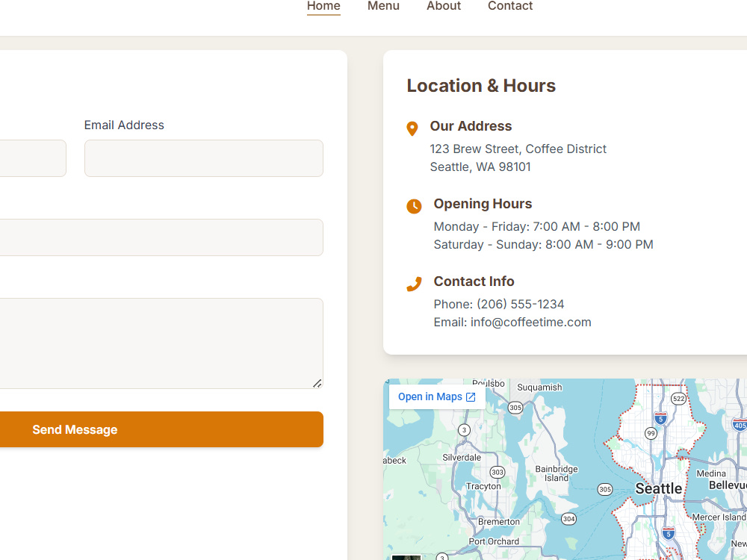This screenshot has height=560, width=747.
Task: Click the Port Orchard label on the map
Action: 494,541
